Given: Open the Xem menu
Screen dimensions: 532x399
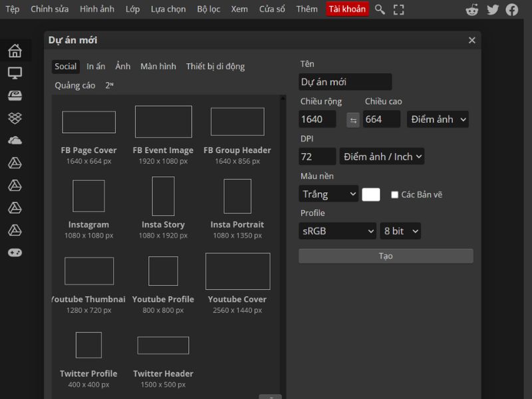Looking at the screenshot, I should pos(239,9).
